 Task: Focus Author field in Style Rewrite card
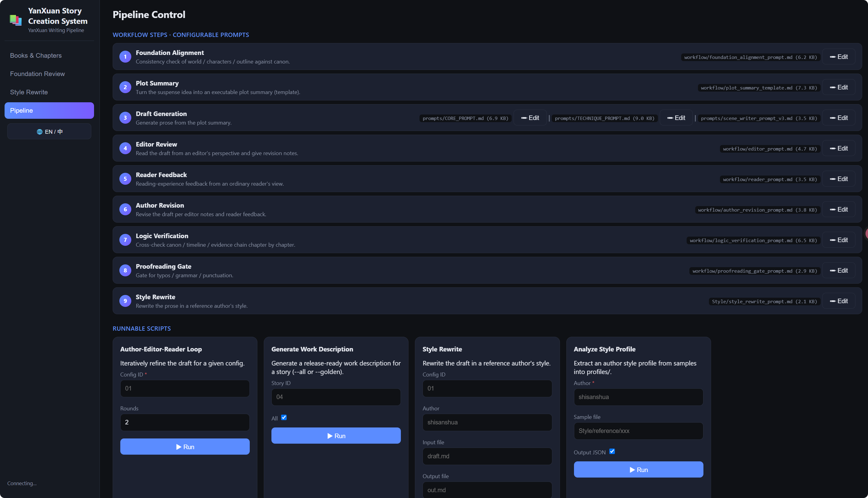(x=487, y=422)
